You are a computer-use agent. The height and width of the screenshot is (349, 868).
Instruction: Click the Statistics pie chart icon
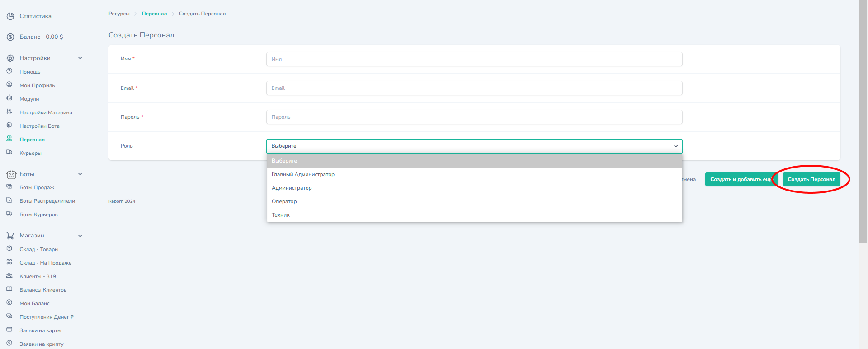tap(10, 16)
